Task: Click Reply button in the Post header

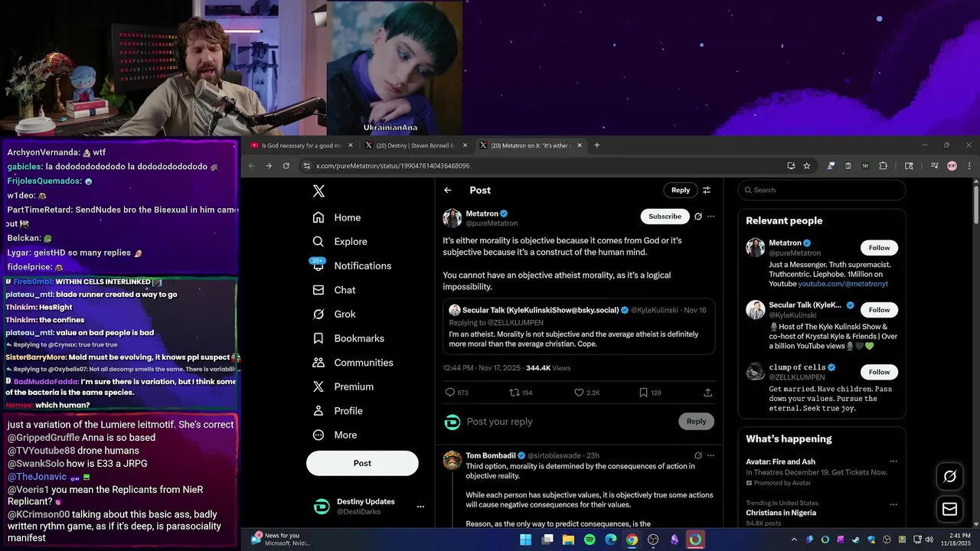Action: (681, 190)
